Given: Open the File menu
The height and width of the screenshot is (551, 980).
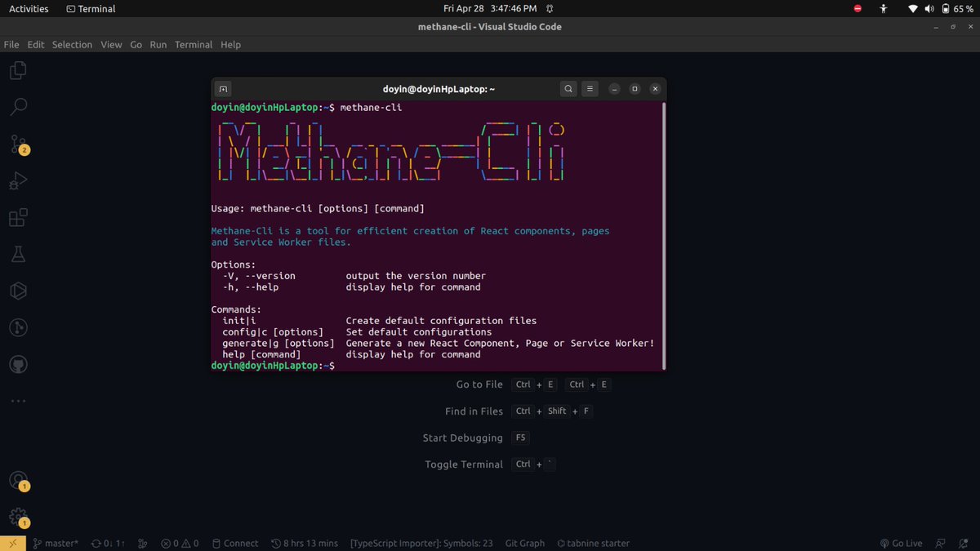Looking at the screenshot, I should [x=11, y=45].
